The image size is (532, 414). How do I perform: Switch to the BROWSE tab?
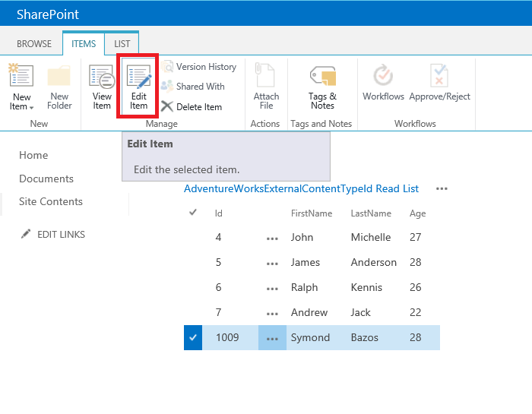34,44
